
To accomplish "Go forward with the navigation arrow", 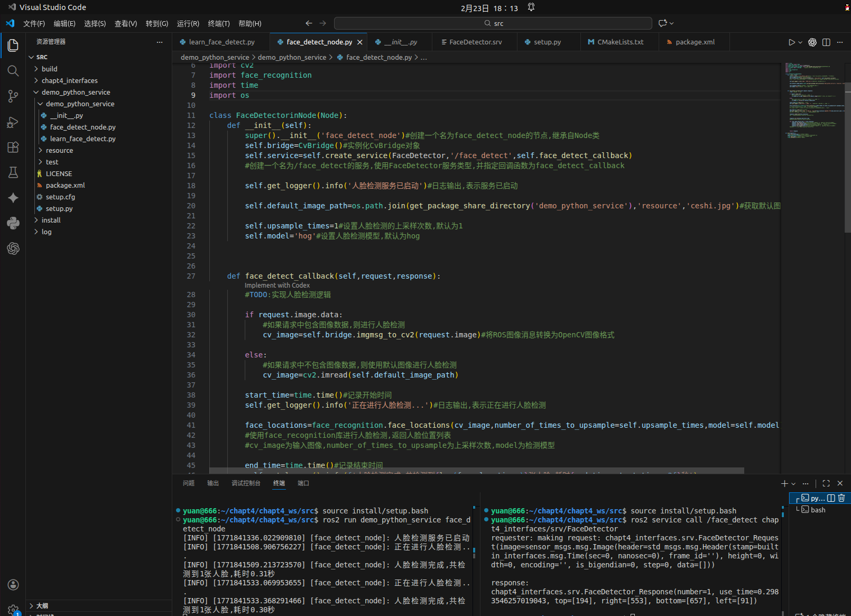I will [323, 23].
